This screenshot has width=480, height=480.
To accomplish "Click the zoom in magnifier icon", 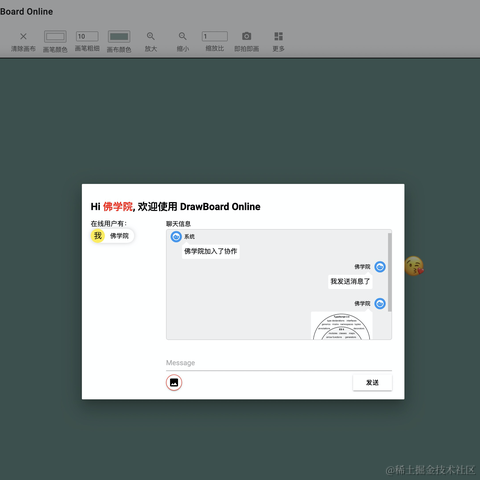I will (x=151, y=36).
